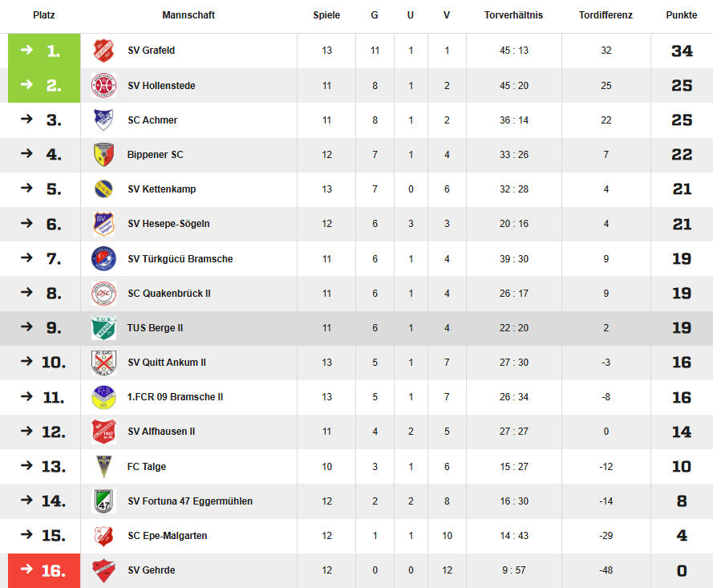Viewport: 713px width, 588px height.
Task: Click the SV Grafeld club crest
Action: coord(103,51)
